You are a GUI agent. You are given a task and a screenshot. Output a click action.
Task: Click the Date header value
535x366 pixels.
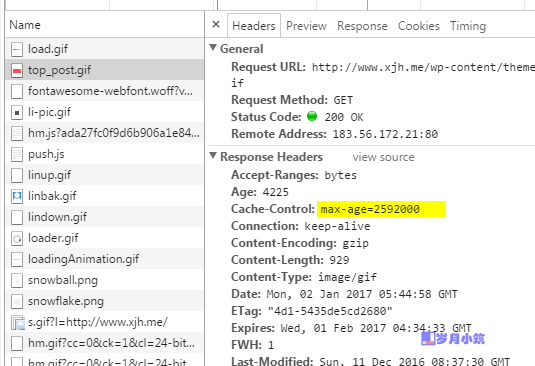pos(362,294)
